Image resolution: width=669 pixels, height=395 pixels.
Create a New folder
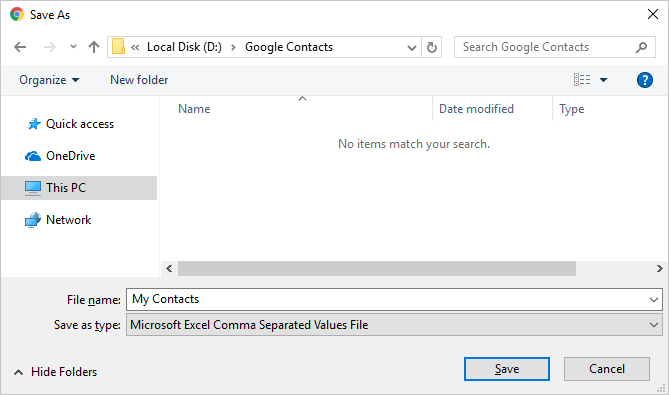coord(139,80)
